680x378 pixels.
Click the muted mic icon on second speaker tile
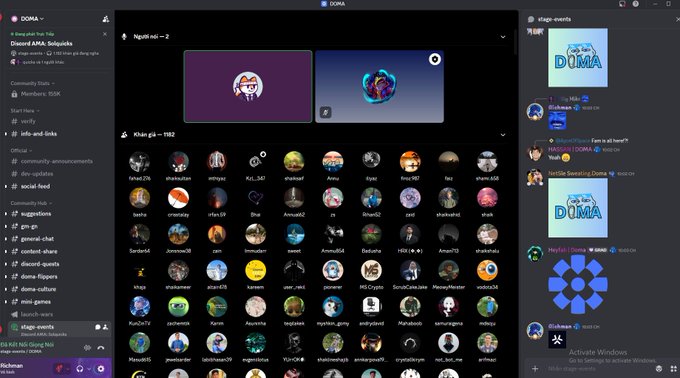[x=326, y=113]
